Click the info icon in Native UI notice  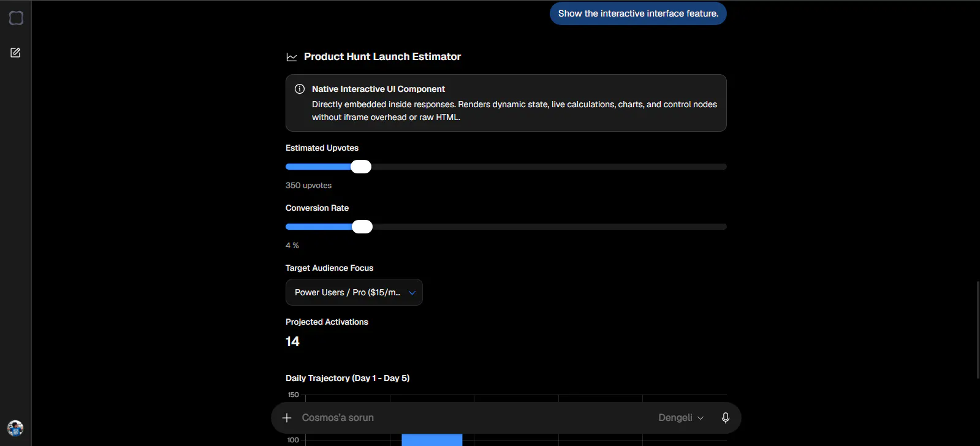300,89
